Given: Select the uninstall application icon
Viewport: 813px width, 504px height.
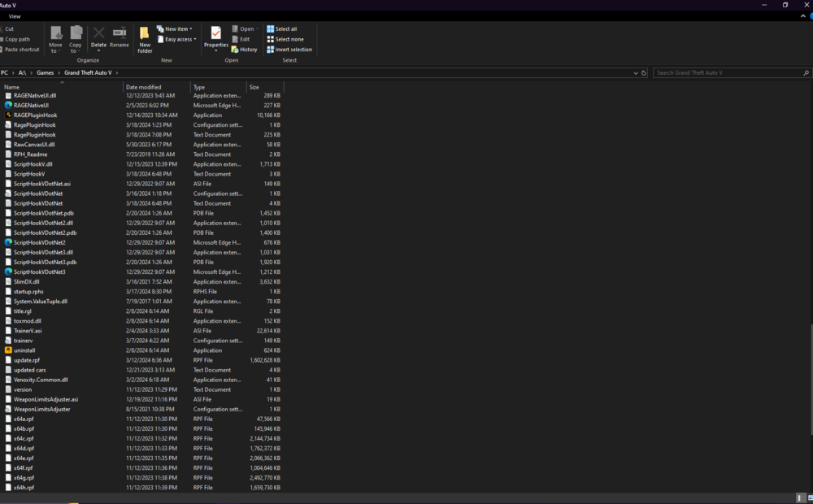Looking at the screenshot, I should (8, 350).
